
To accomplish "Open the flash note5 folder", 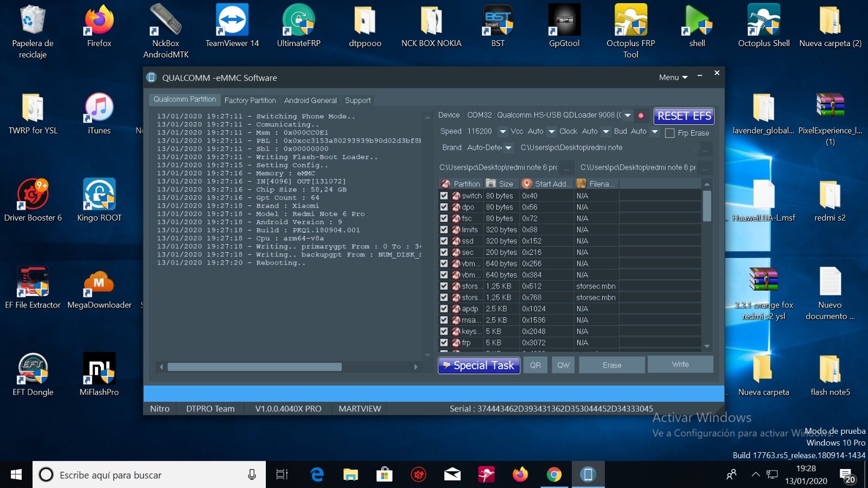I will click(830, 375).
